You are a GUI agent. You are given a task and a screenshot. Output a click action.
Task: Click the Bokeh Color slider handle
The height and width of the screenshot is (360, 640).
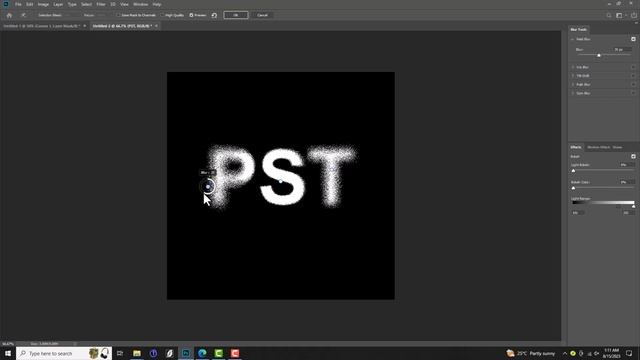click(573, 188)
